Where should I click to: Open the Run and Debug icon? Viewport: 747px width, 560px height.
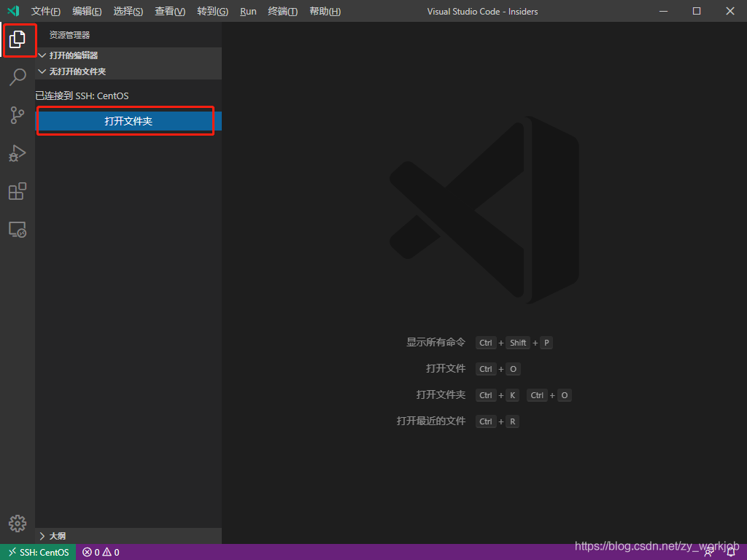(18, 153)
